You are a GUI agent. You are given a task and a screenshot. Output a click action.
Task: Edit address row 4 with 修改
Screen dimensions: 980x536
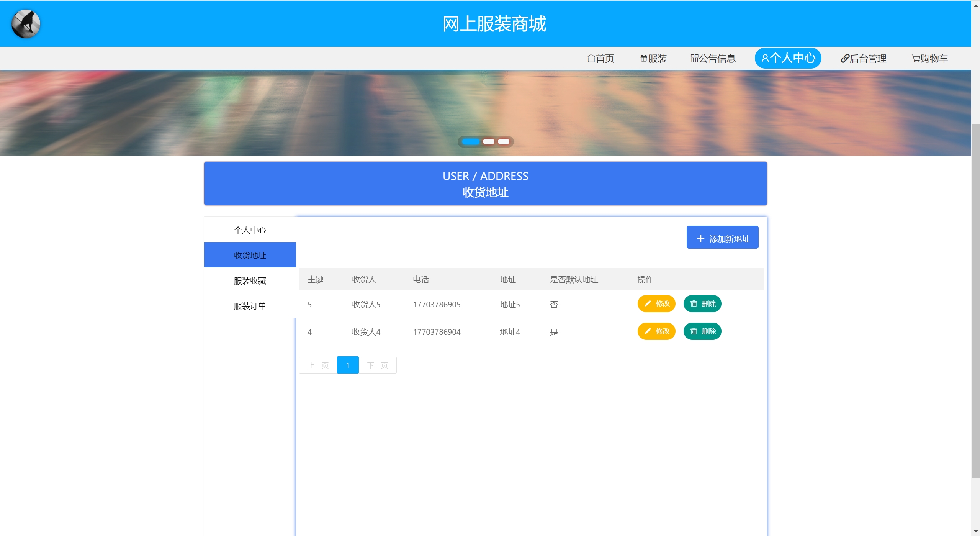click(656, 331)
